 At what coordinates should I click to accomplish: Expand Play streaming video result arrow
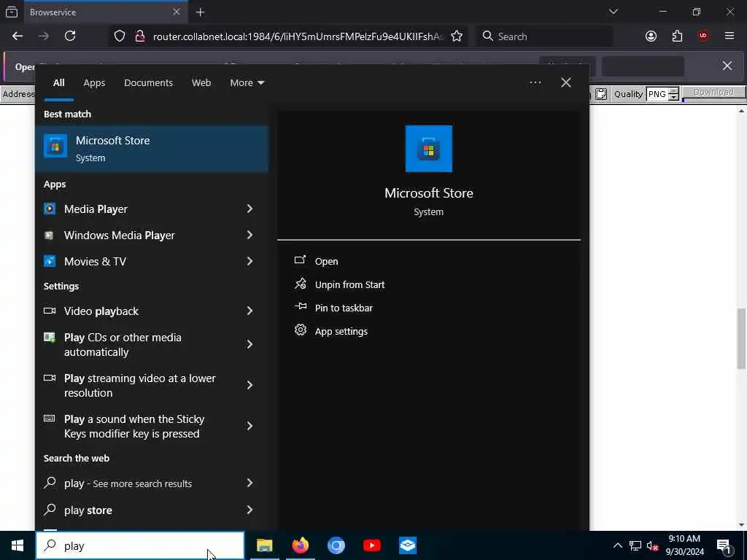pyautogui.click(x=249, y=385)
